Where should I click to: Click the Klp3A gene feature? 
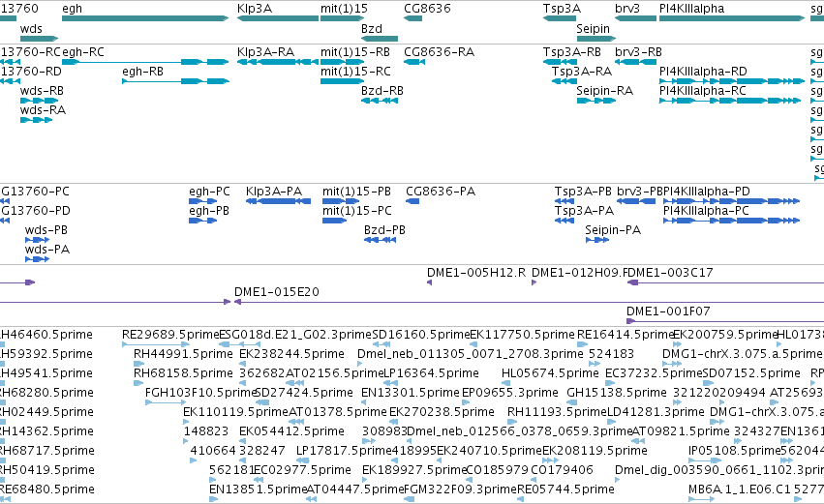(278, 18)
